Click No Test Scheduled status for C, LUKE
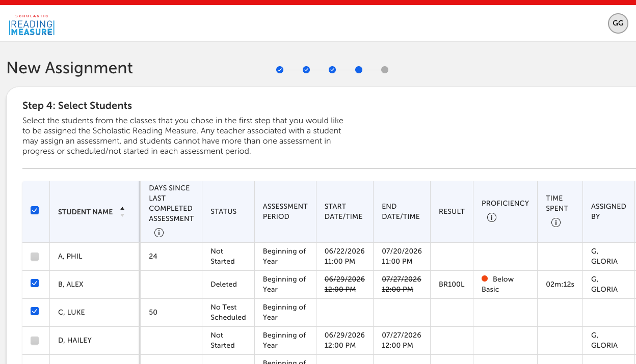The height and width of the screenshot is (364, 636). pos(228,312)
